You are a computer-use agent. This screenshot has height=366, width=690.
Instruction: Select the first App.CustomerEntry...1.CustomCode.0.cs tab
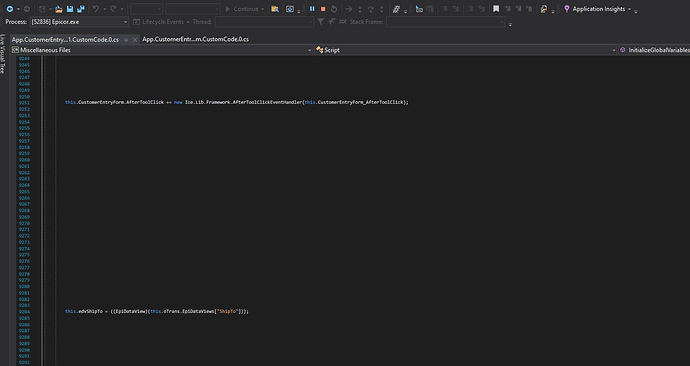point(65,39)
